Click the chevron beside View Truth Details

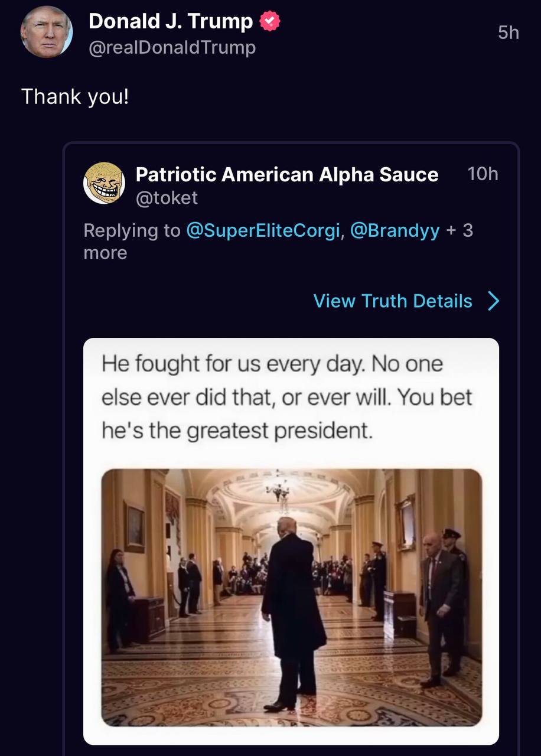pyautogui.click(x=494, y=301)
